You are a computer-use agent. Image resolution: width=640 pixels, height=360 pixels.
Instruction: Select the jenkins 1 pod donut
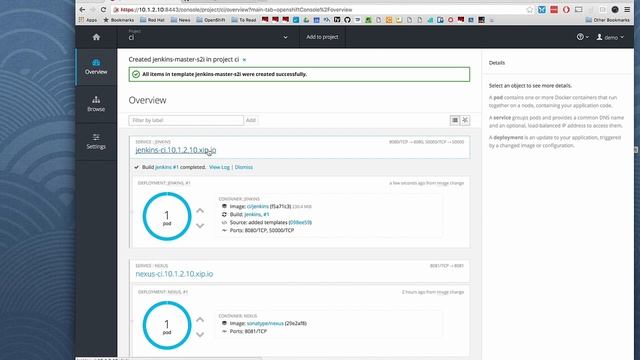pos(167,216)
